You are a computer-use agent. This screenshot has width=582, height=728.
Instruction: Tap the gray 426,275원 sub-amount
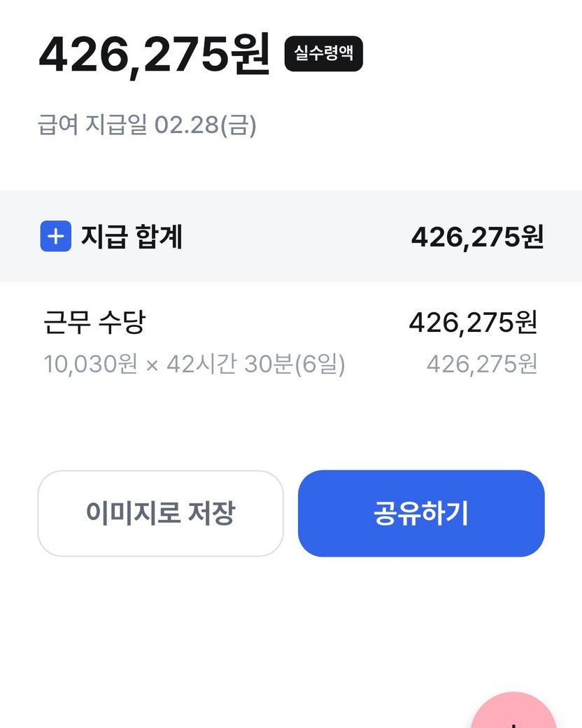click(482, 364)
